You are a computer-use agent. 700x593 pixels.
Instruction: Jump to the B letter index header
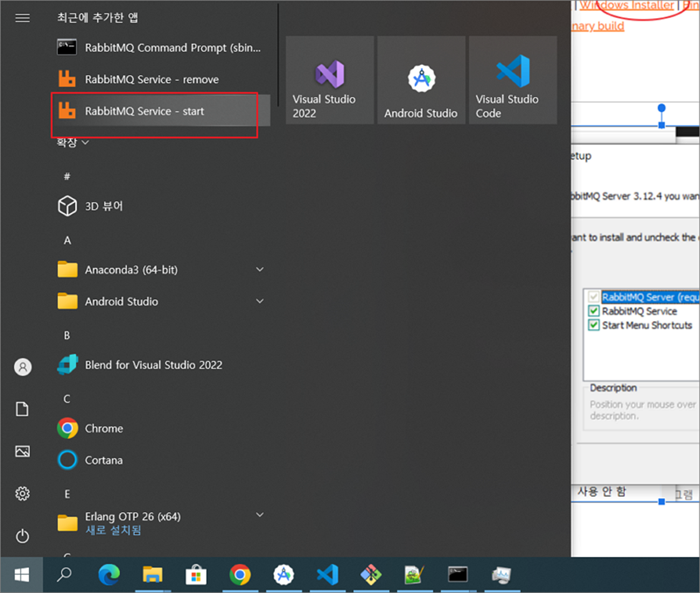tap(67, 335)
